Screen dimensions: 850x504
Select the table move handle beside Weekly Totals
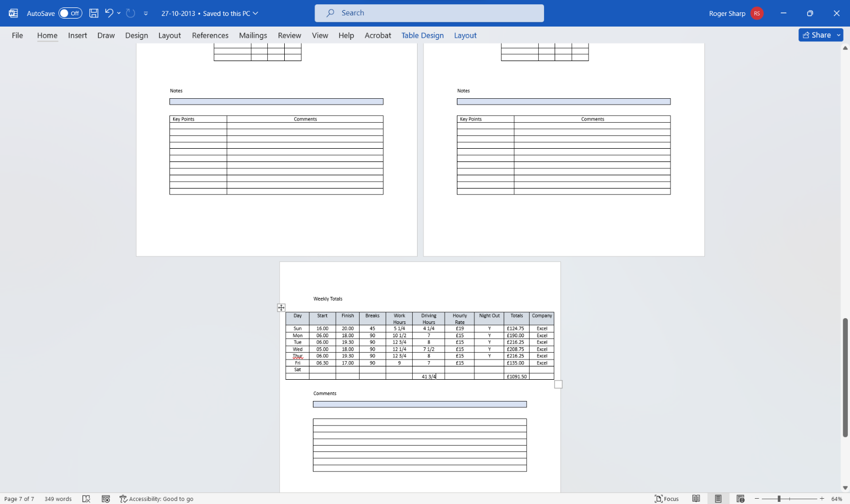click(x=281, y=307)
